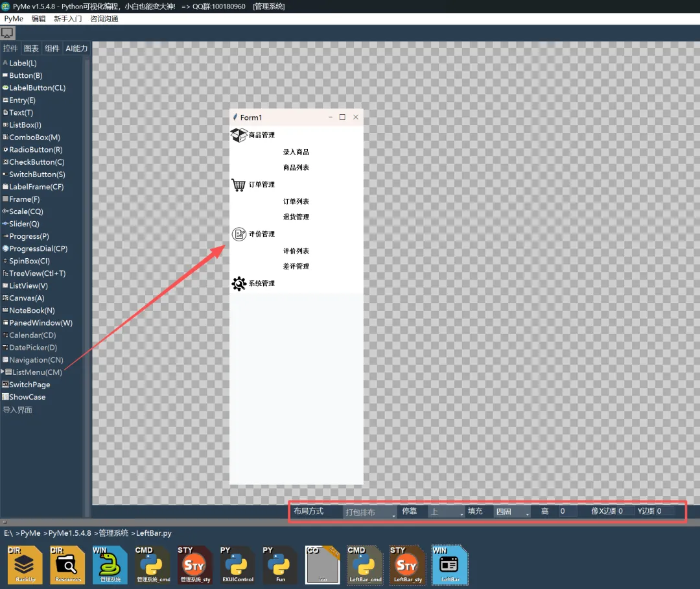Screen dimensions: 700x589
Task: Click the Y边距 padding input field
Action: [665, 511]
